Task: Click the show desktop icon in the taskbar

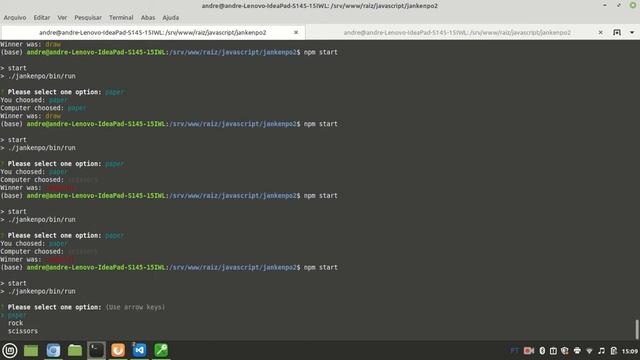Action: 31,350
